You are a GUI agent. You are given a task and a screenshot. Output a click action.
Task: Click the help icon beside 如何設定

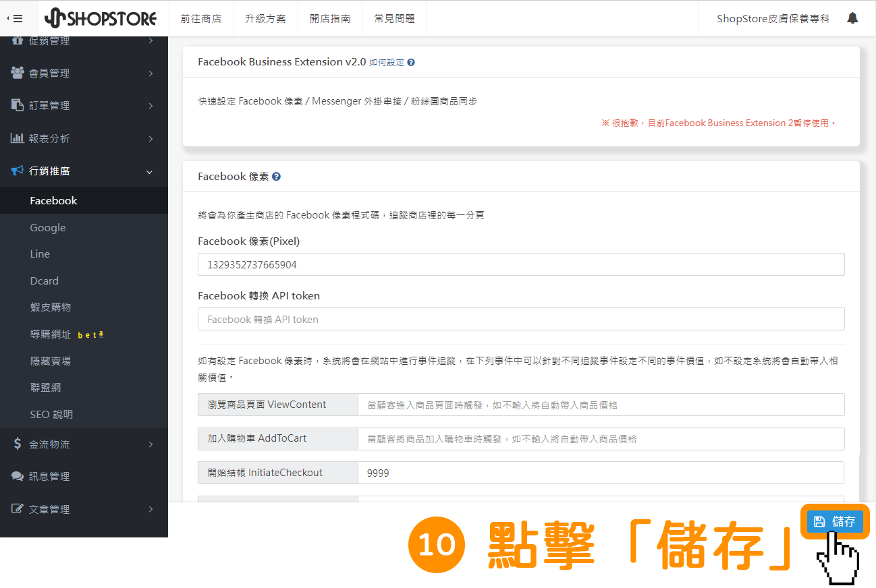[411, 62]
